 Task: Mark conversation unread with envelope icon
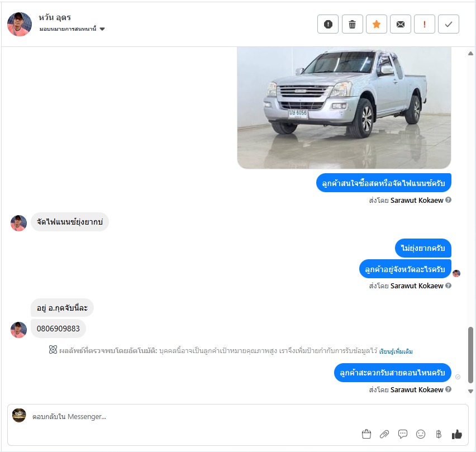tap(401, 24)
